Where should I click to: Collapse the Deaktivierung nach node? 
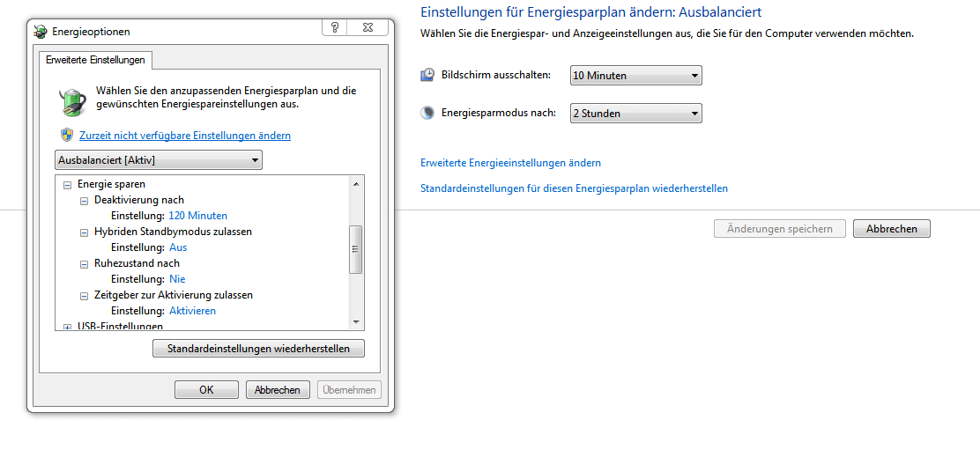point(84,201)
